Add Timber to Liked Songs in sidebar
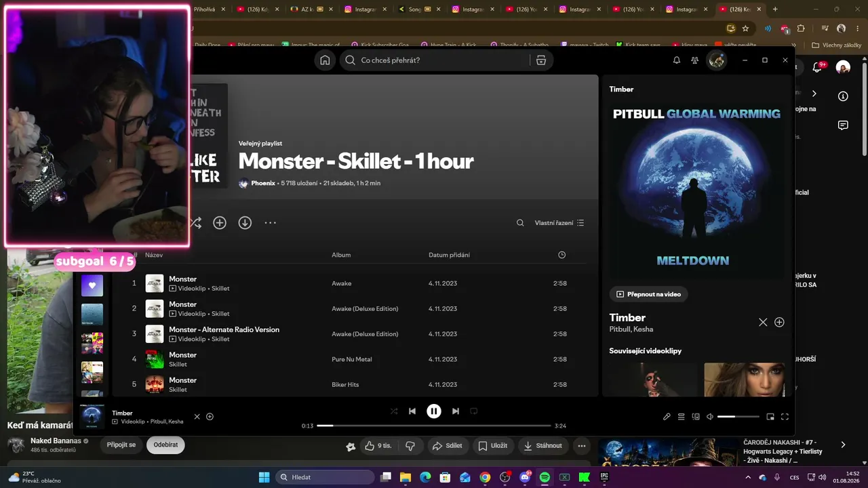The image size is (868, 488). click(779, 323)
